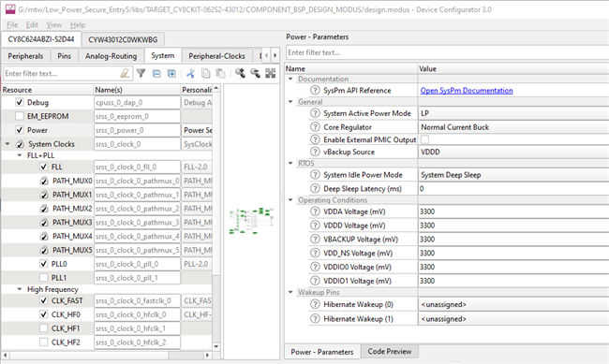Collapse the System Clocks tree node
Viewport: 609px width, 364px height.
[7, 144]
